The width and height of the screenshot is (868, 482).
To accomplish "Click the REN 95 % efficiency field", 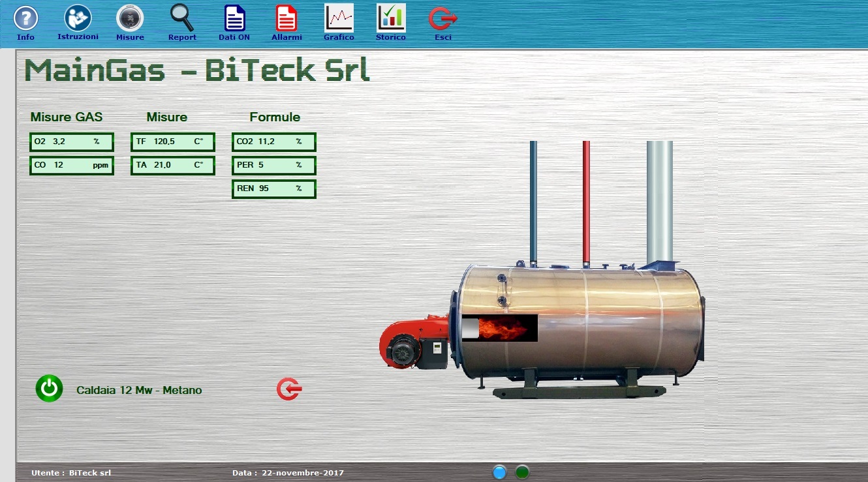I will (x=274, y=189).
